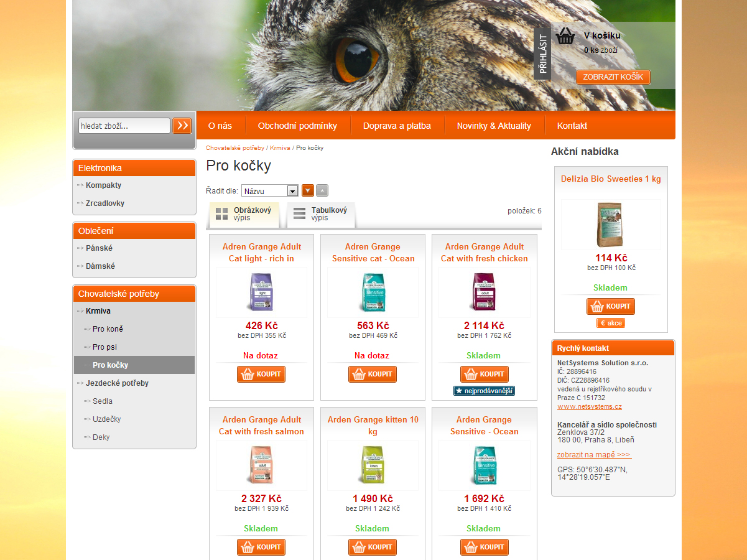
Task: Open the zobrazit na mapě link
Action: point(594,455)
